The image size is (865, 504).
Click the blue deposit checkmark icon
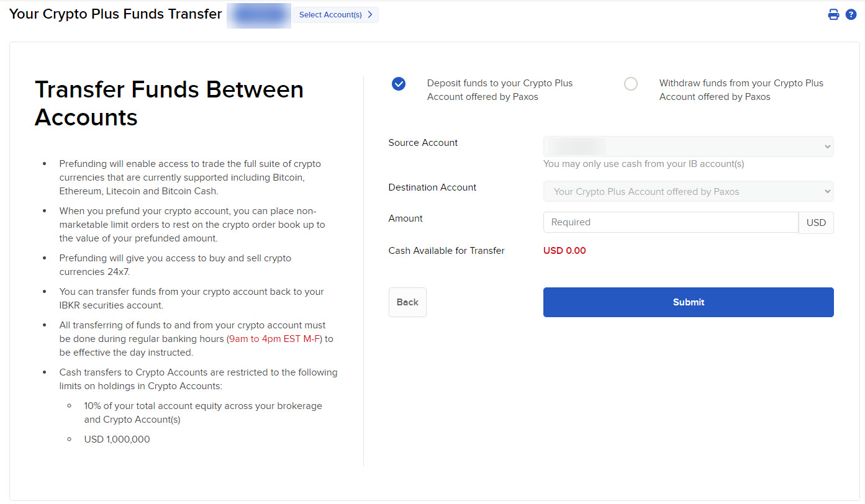coord(399,83)
